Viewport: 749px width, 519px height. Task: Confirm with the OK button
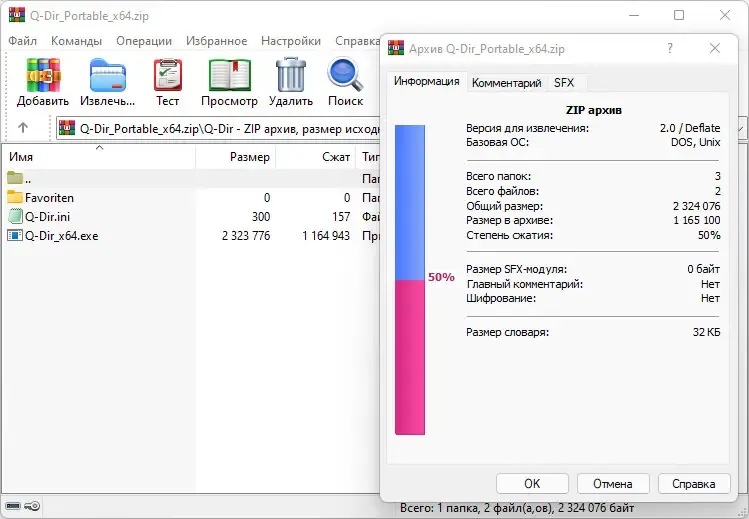click(532, 484)
